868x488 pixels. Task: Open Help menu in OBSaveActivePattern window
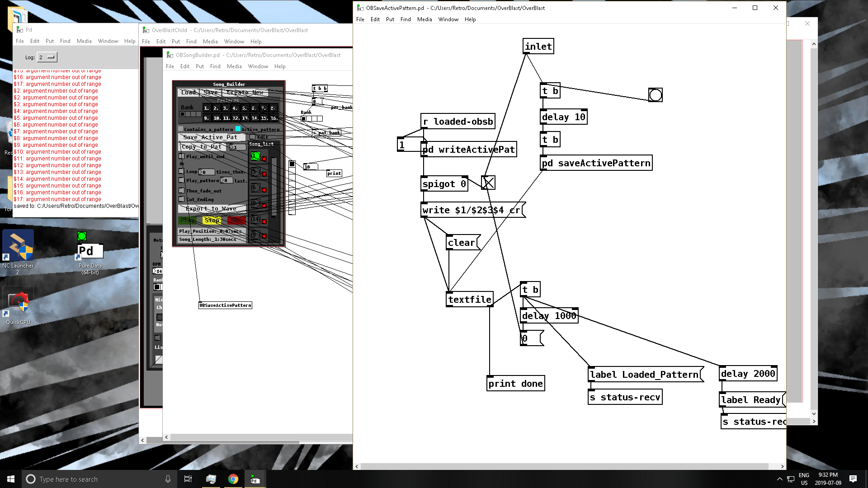[470, 19]
